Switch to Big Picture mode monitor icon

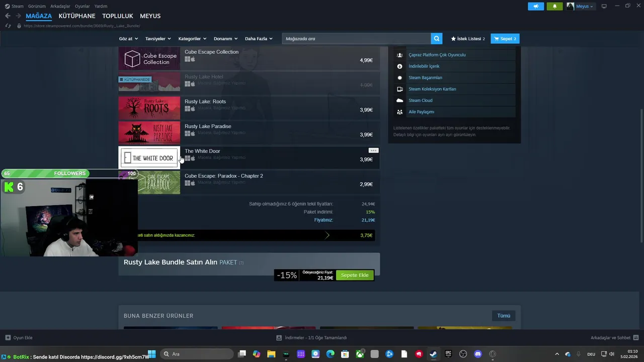(604, 6)
